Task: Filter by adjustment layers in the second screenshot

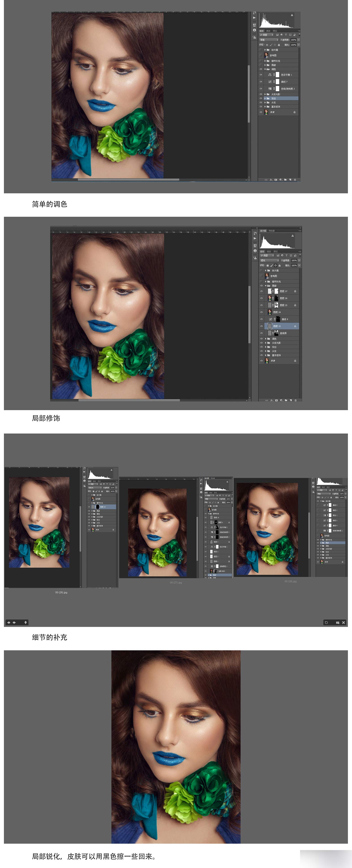Action: (x=282, y=255)
